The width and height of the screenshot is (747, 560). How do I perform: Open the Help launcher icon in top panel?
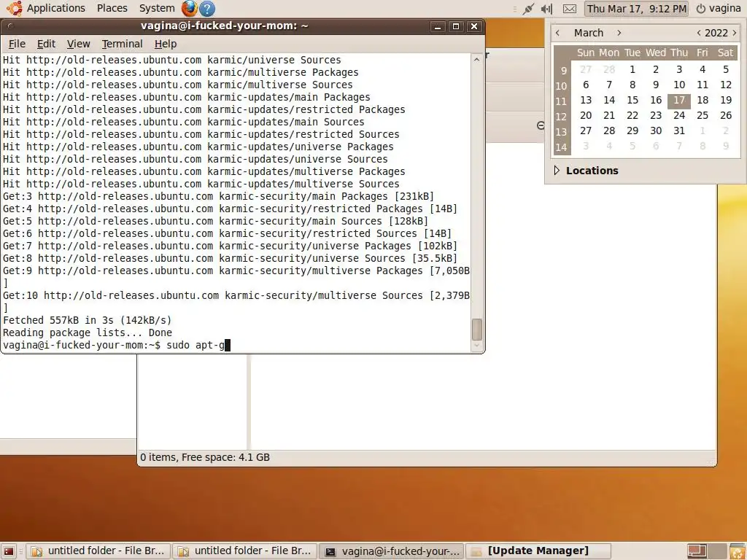point(206,8)
